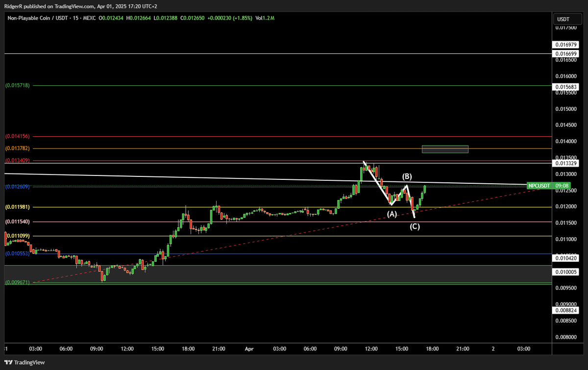Click the 09:08 candle countdown timer
Viewport: 588px width, 370px height.
coord(563,186)
